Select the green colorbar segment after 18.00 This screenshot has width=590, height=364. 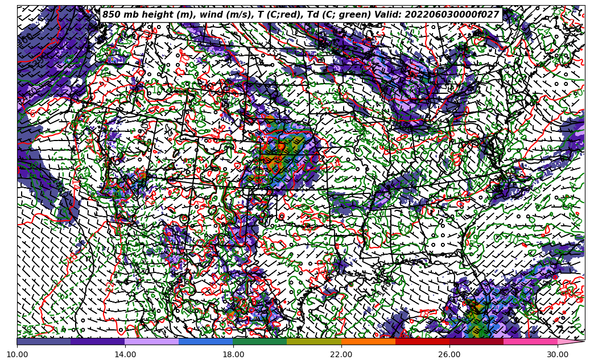[260, 341]
